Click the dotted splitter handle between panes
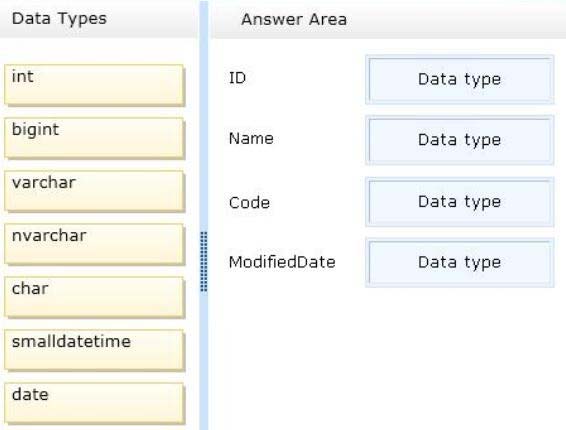 [204, 261]
